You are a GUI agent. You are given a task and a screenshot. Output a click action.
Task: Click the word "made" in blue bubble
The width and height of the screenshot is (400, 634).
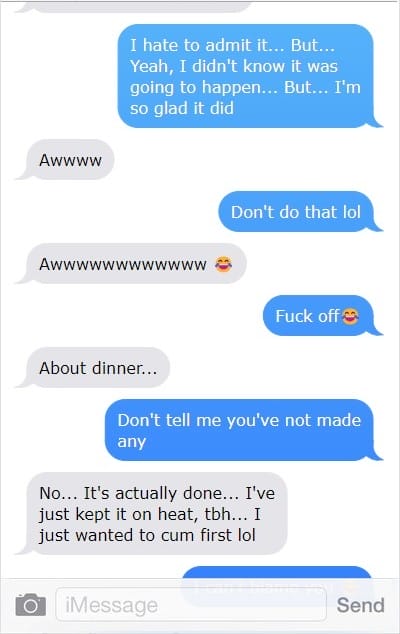pyautogui.click(x=339, y=420)
